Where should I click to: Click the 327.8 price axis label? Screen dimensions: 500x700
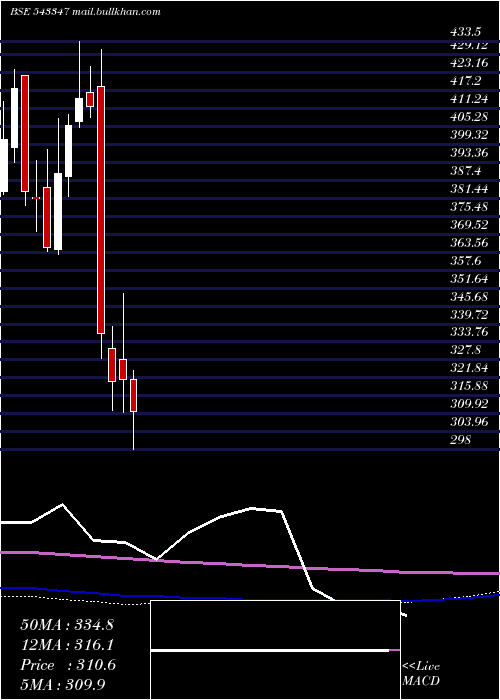[x=466, y=350]
